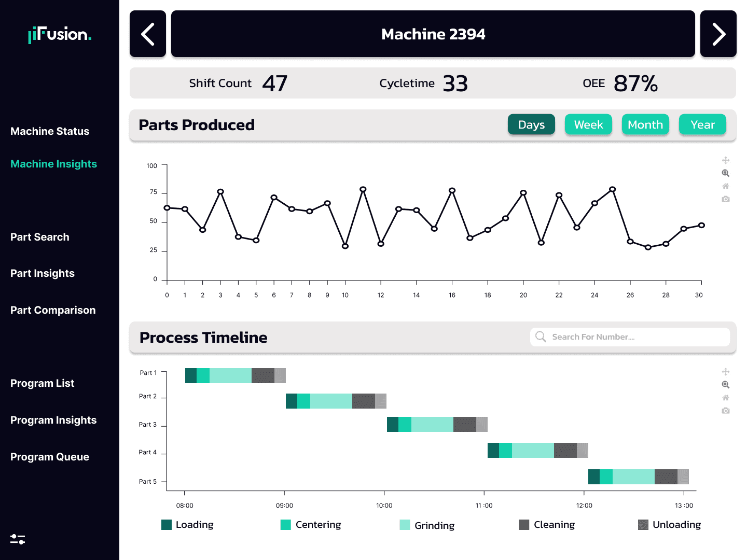The width and height of the screenshot is (747, 560).
Task: Open Part Comparison in sidebar
Action: coord(53,310)
